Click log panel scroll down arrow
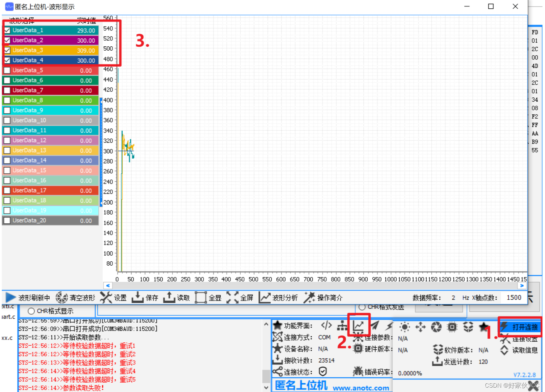The width and height of the screenshot is (545, 392). pos(266,388)
